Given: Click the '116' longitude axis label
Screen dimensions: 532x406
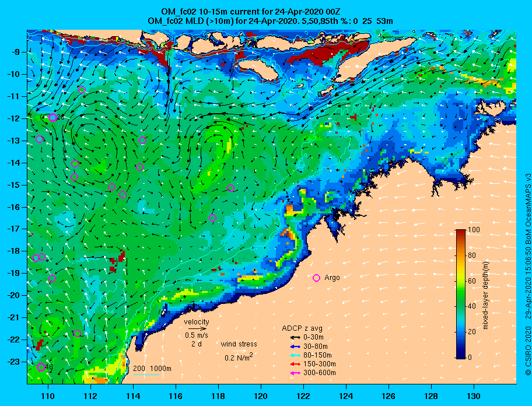Looking at the screenshot, I should pos(176,396).
